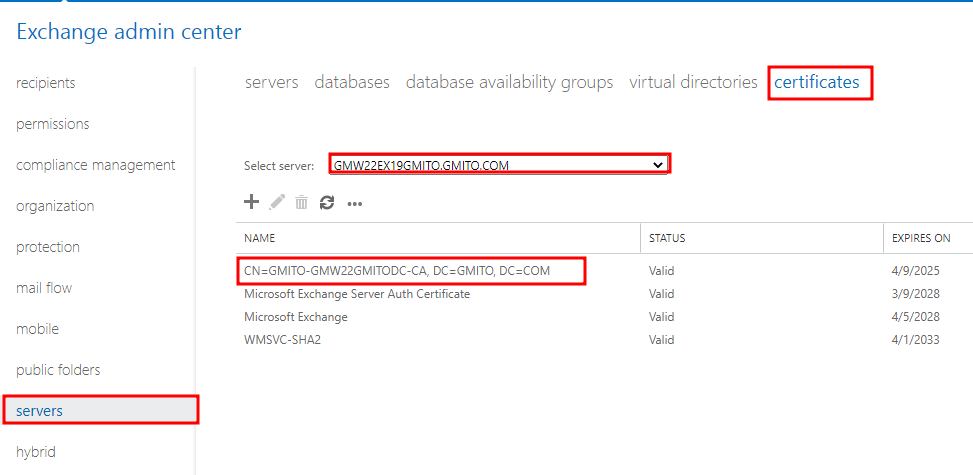973x475 pixels.
Task: Click the 3/9/2028 expiry date
Action: click(x=916, y=294)
